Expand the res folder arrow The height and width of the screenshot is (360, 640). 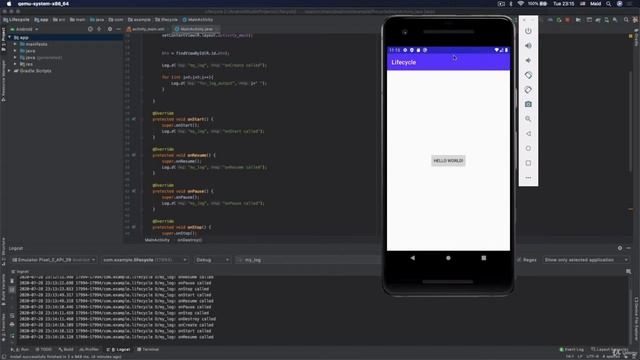16,64
